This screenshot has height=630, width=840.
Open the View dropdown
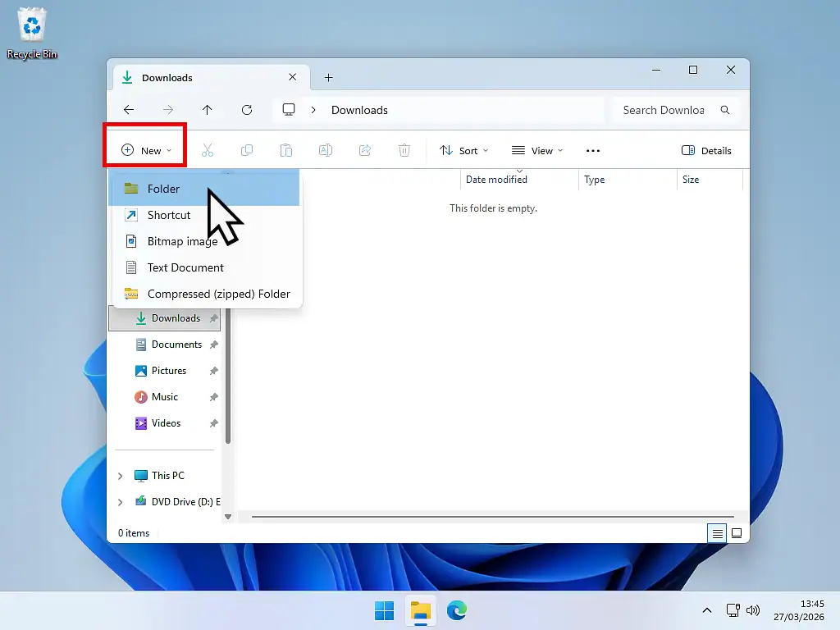[x=537, y=150]
